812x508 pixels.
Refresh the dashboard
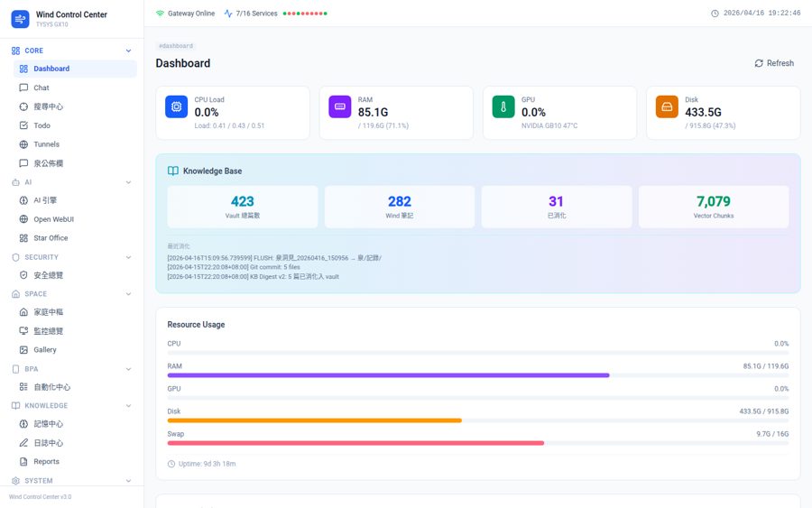[x=774, y=63]
